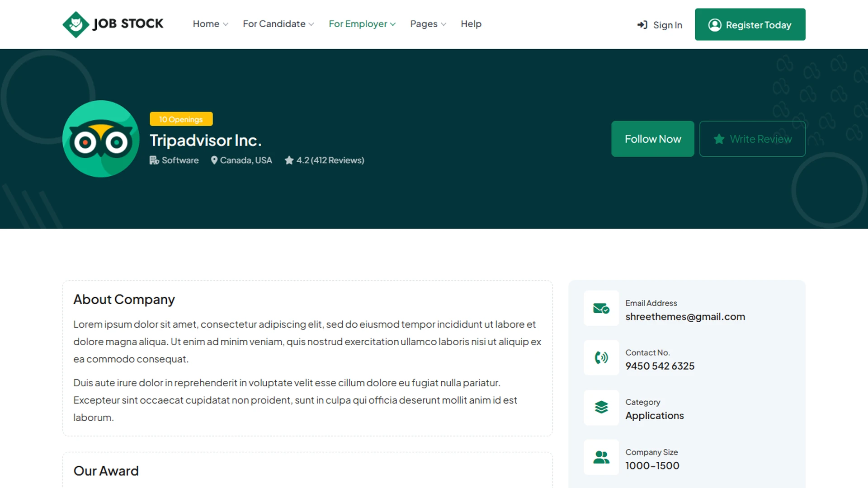
Task: Click the Tripadvisor Inc. company name
Action: [x=206, y=141]
